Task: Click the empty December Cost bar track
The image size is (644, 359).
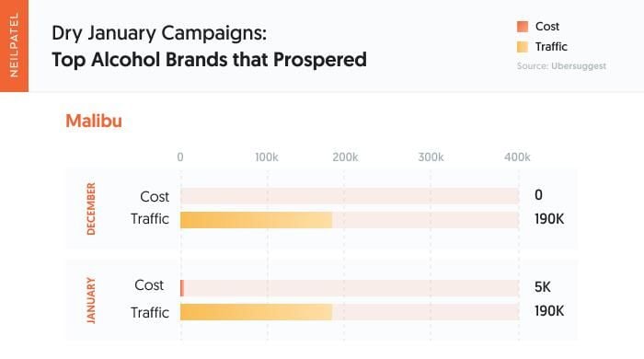Action: (350, 196)
